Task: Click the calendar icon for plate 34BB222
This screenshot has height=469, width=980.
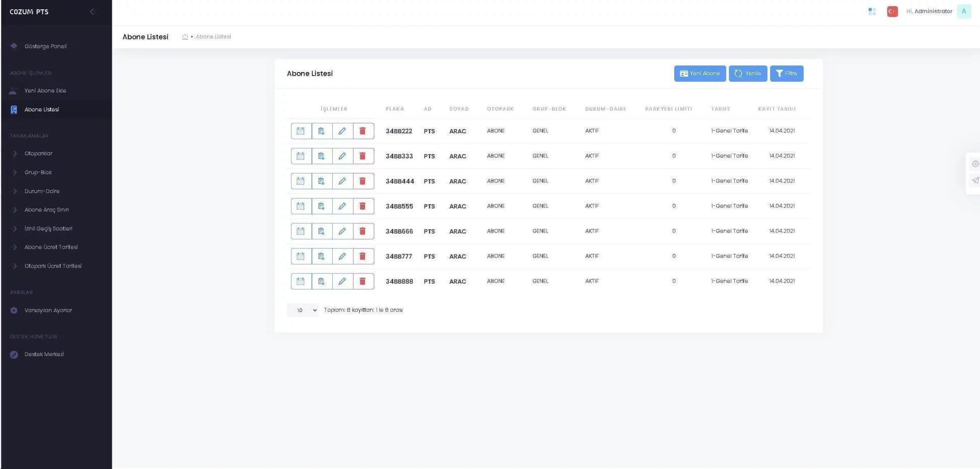Action: (301, 131)
